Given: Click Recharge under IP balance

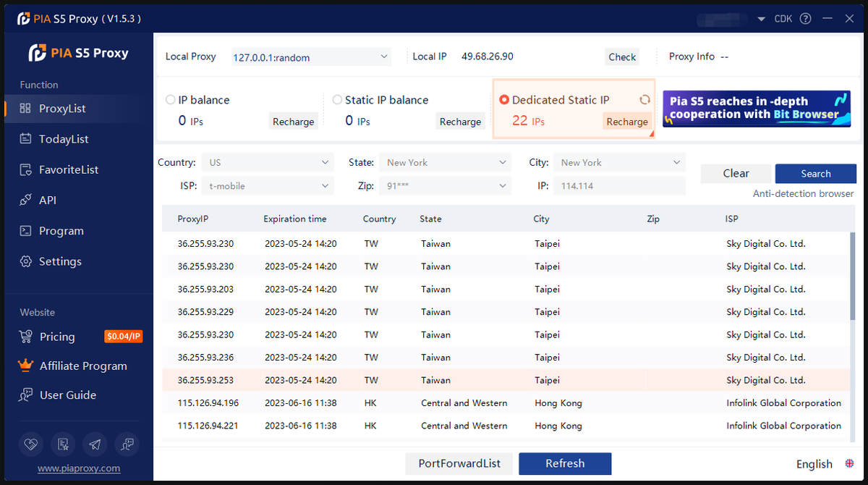Looking at the screenshot, I should pos(293,122).
